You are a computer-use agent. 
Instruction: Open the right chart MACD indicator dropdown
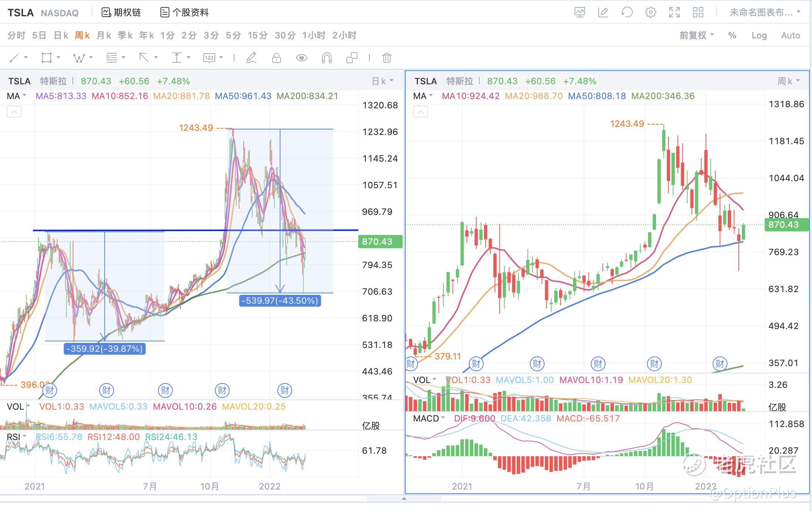point(429,419)
